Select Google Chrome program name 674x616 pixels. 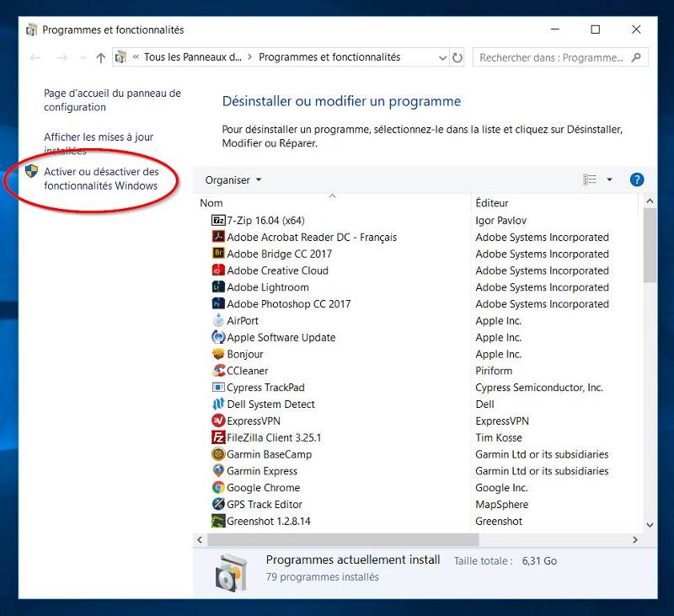pyautogui.click(x=264, y=487)
